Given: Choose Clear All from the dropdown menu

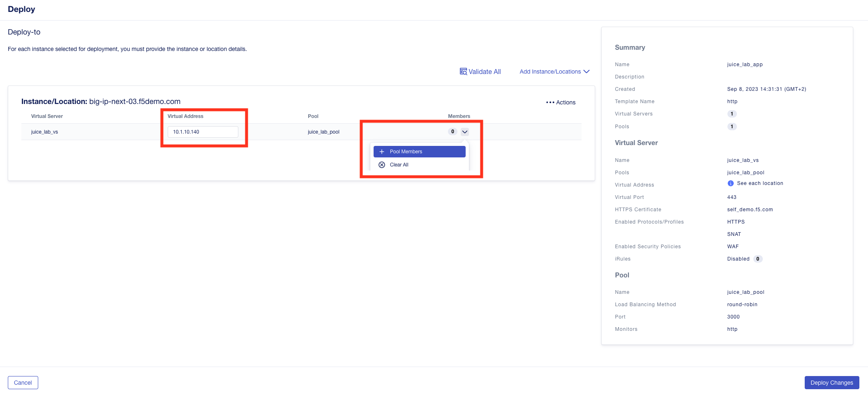Looking at the screenshot, I should click(419, 165).
